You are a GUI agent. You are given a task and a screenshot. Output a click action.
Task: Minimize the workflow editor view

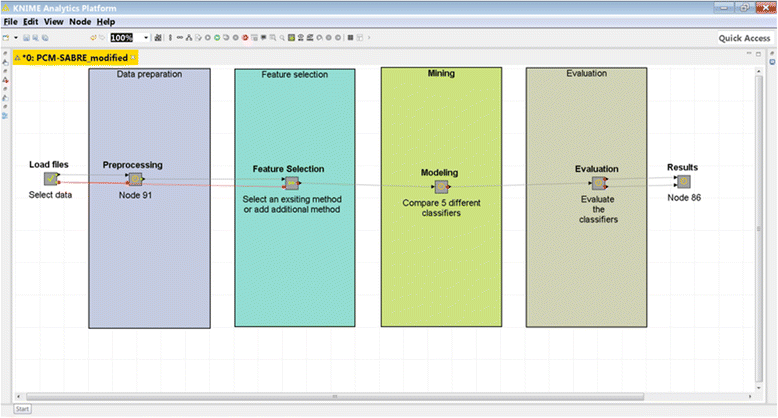[749, 54]
